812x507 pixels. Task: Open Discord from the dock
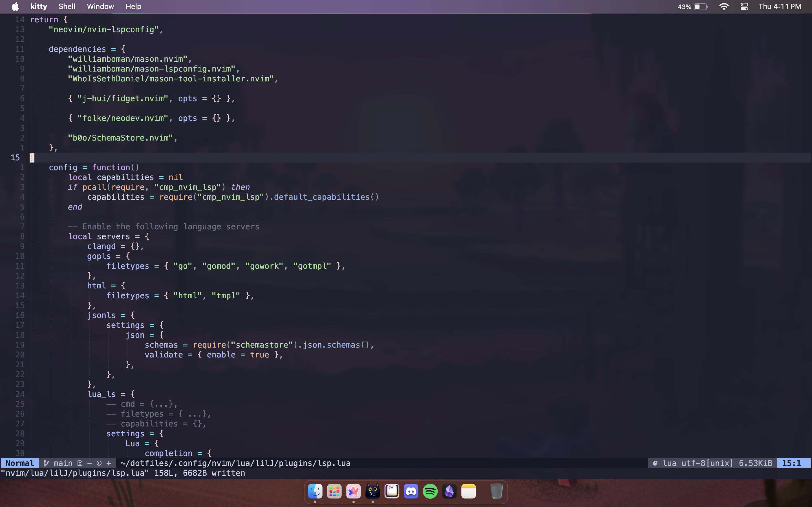tap(411, 492)
